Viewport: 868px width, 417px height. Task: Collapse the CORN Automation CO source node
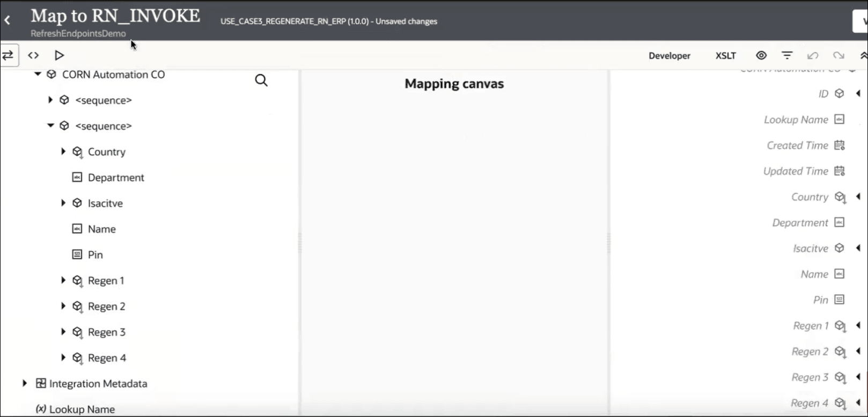38,74
